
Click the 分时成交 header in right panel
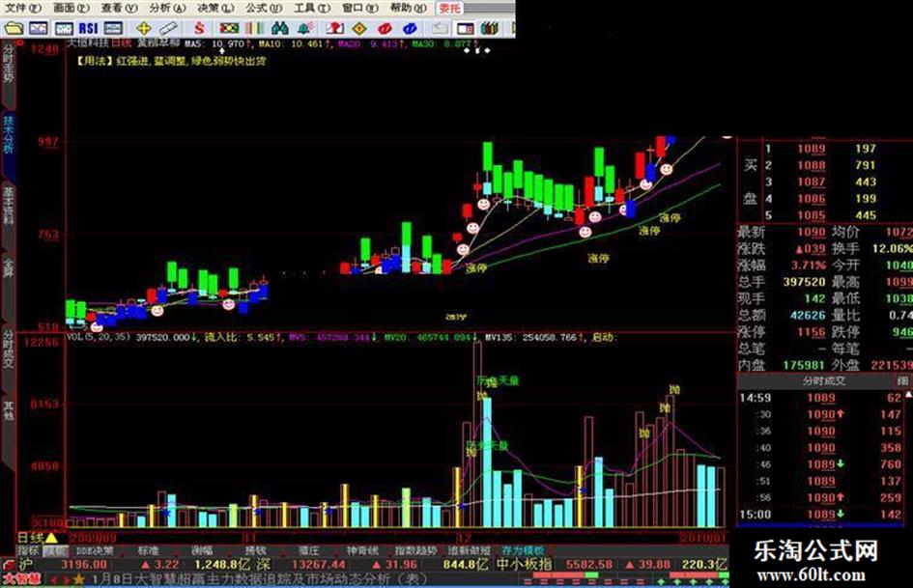pyautogui.click(x=823, y=380)
